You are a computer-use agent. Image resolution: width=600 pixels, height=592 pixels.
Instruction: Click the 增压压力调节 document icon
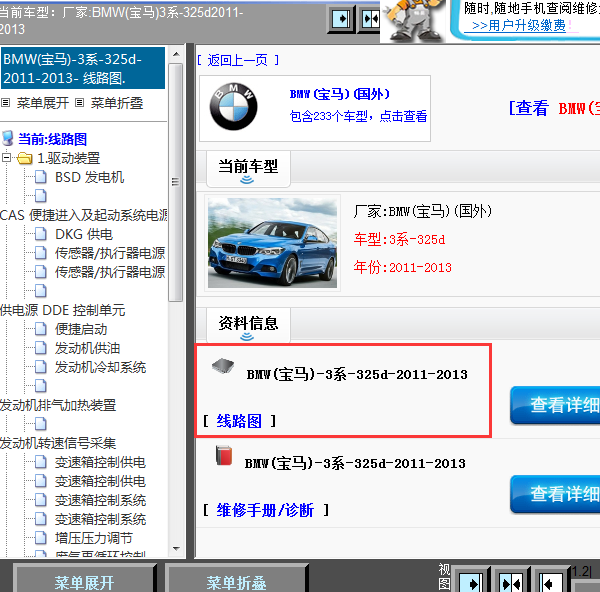[41, 538]
